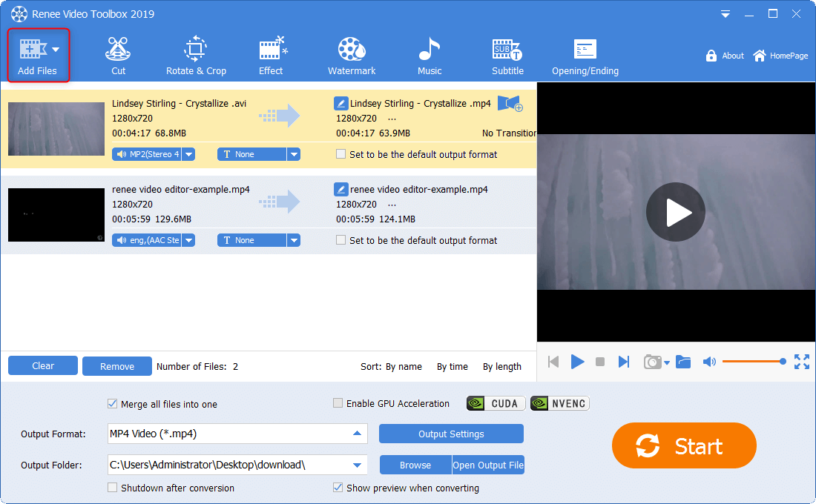Sort the file list by length
The width and height of the screenshot is (816, 504).
point(501,366)
